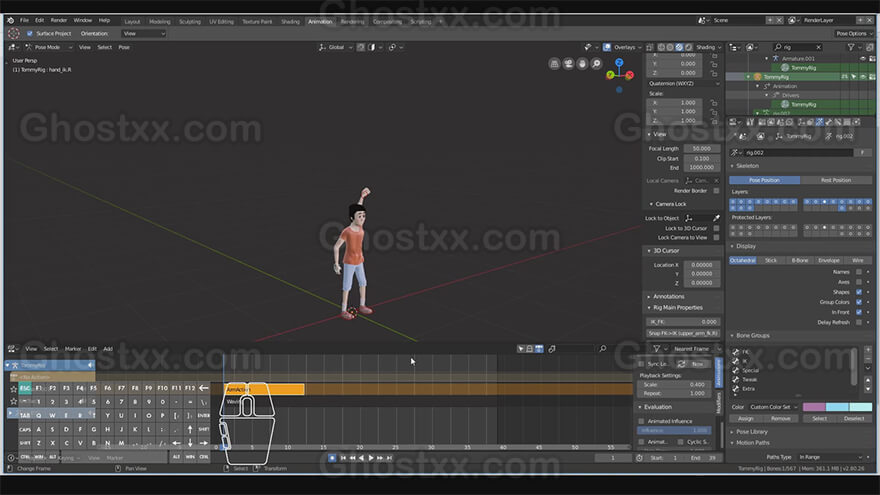
Task: Open the Shading options dropdown
Action: click(x=709, y=48)
